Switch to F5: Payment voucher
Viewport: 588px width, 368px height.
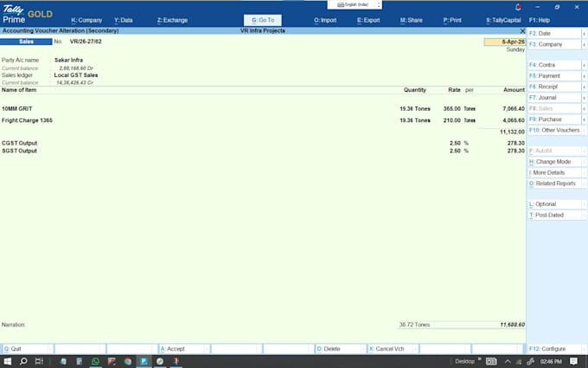coord(554,76)
